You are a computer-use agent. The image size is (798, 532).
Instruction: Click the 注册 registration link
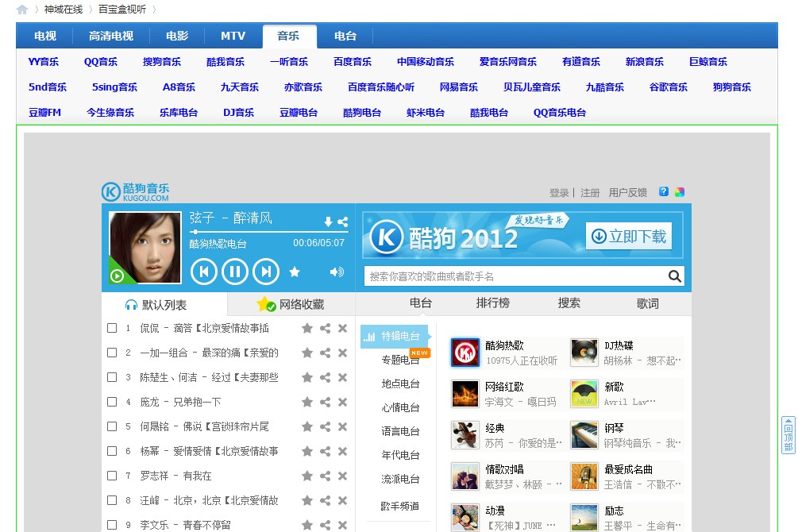pyautogui.click(x=590, y=191)
